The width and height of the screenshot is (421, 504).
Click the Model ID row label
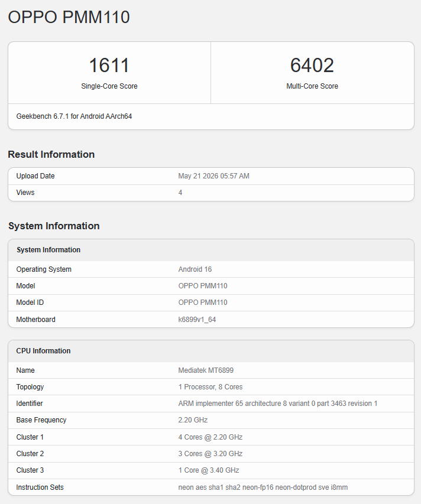pyautogui.click(x=30, y=303)
